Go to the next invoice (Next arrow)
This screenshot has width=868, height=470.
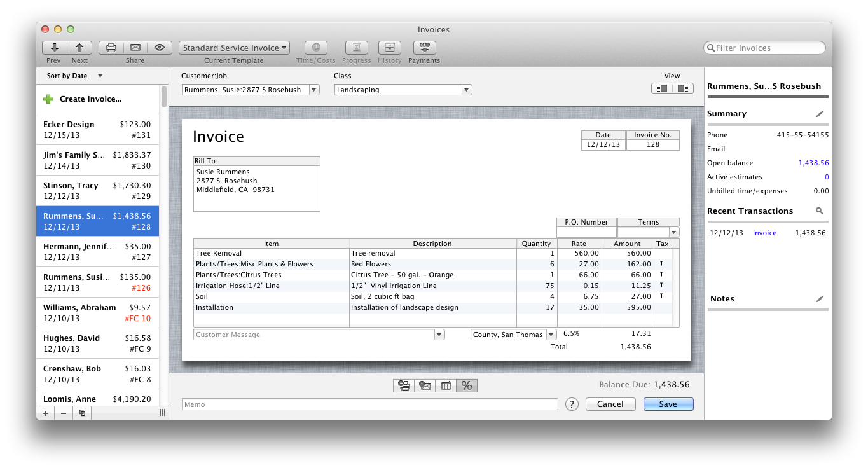[79, 48]
